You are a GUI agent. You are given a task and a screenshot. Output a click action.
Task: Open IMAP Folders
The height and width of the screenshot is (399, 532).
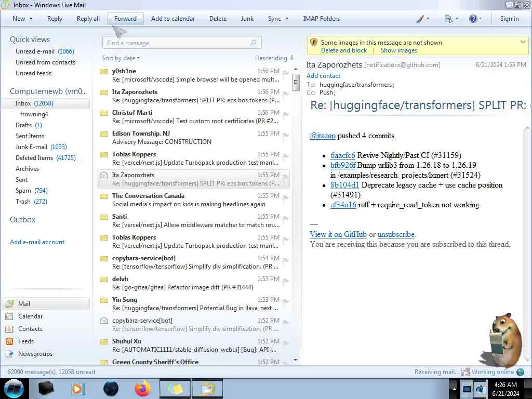(321, 19)
